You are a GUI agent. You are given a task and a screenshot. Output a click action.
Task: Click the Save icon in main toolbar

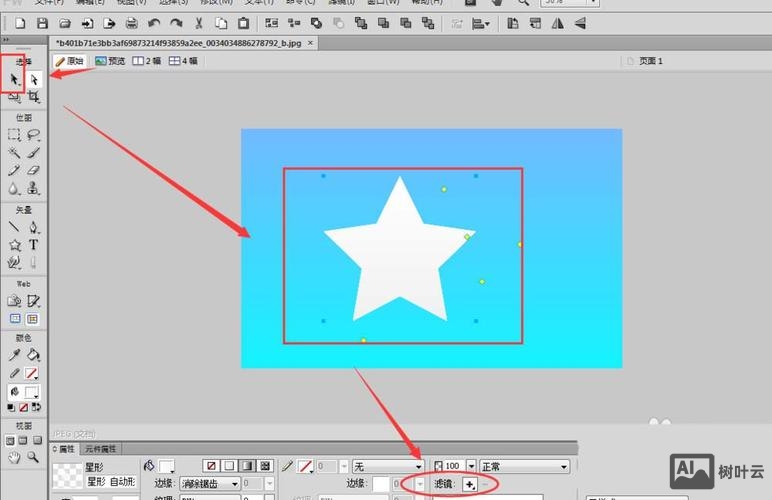[x=42, y=23]
